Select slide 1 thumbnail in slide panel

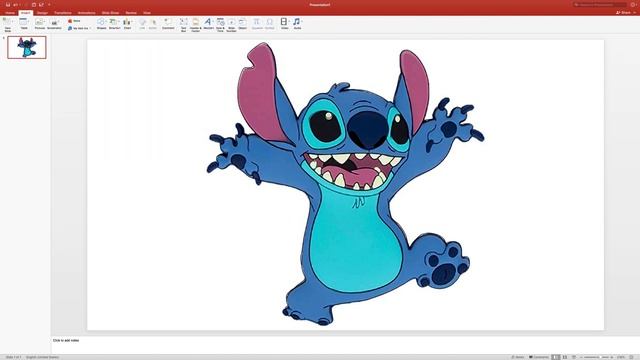(x=27, y=47)
